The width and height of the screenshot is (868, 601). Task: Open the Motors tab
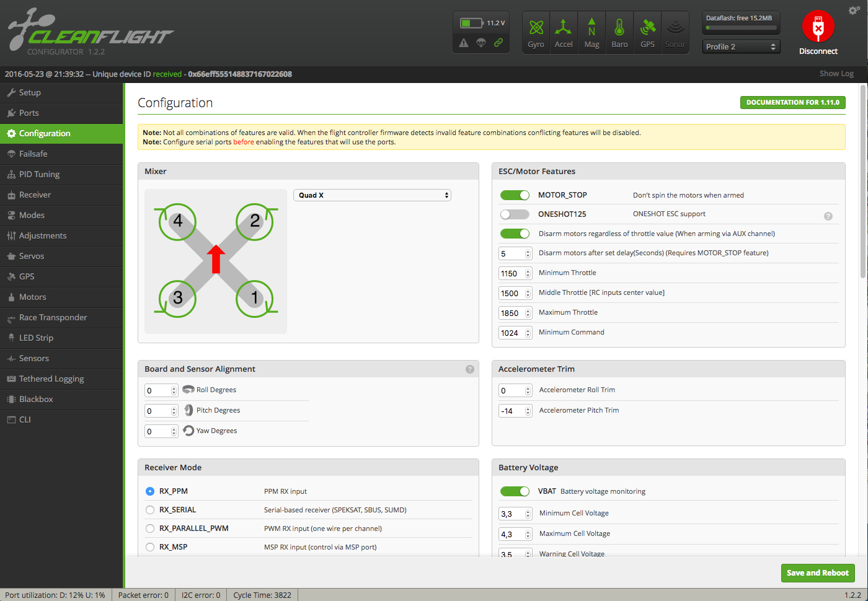tap(61, 297)
